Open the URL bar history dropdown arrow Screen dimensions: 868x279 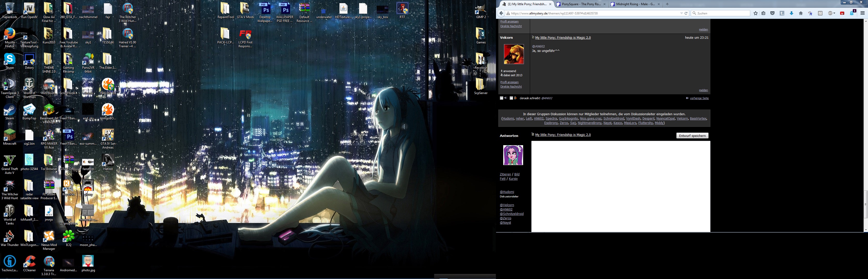click(681, 13)
